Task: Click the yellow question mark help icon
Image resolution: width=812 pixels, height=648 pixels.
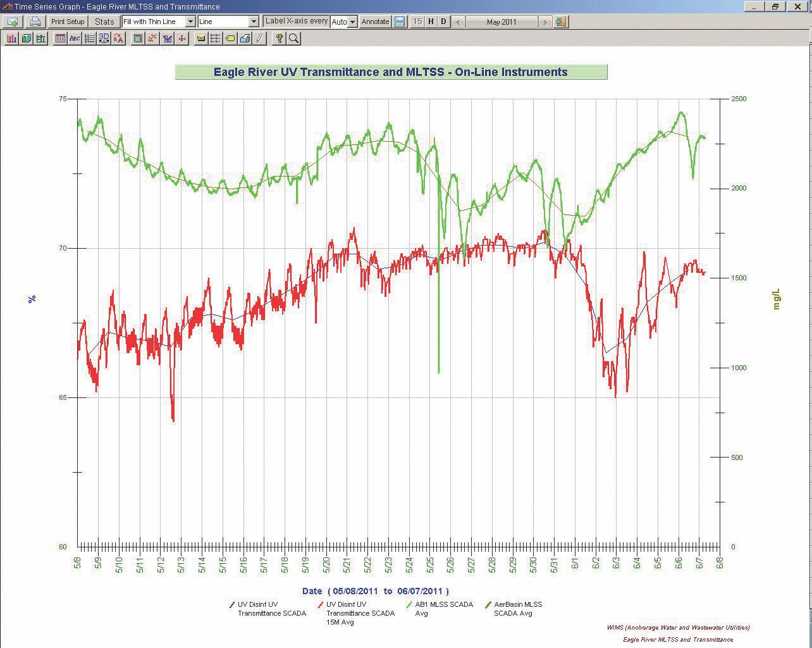Action: (279, 39)
